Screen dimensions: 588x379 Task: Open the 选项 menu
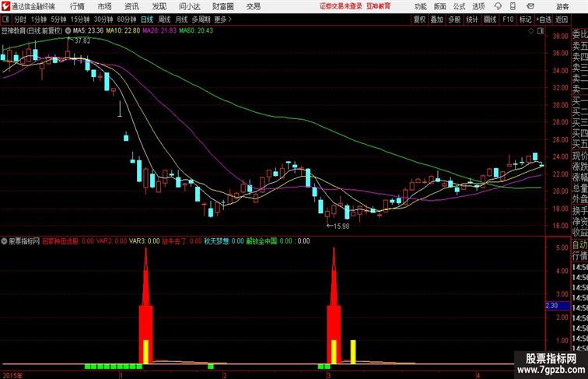(x=478, y=6)
